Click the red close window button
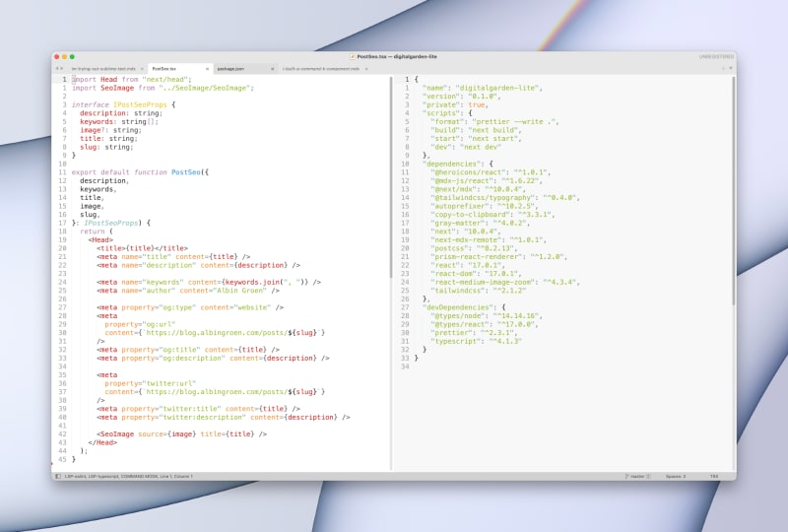Screen dimensions: 788x532 click(x=57, y=57)
